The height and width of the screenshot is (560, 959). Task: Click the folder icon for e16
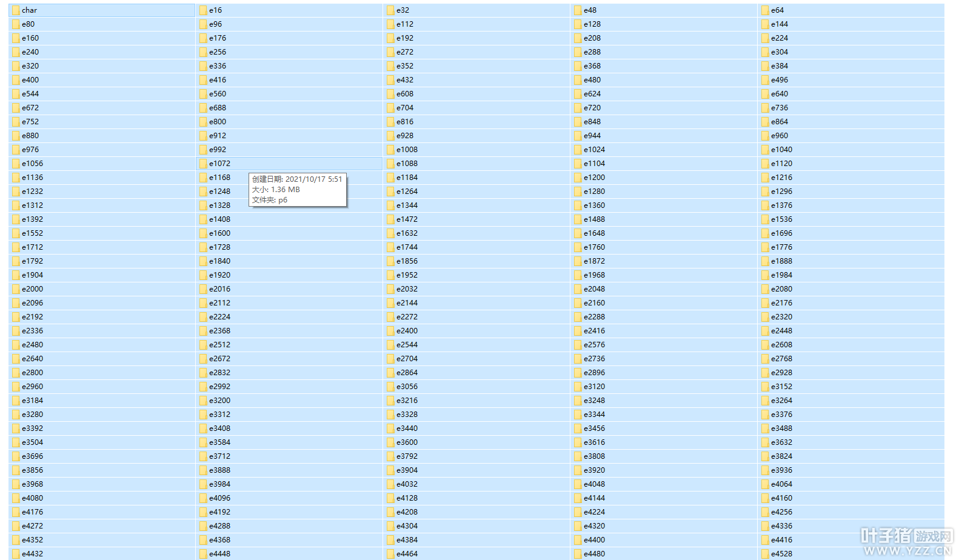(203, 10)
